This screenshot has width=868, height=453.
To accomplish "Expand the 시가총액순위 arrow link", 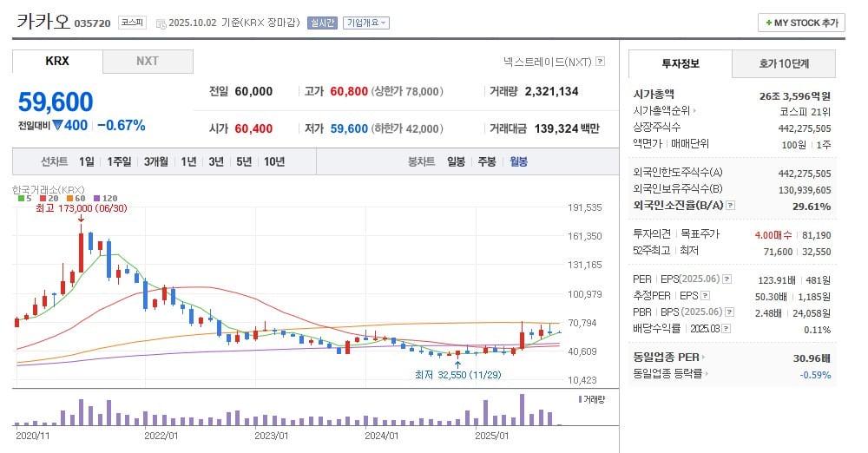I will tap(694, 111).
